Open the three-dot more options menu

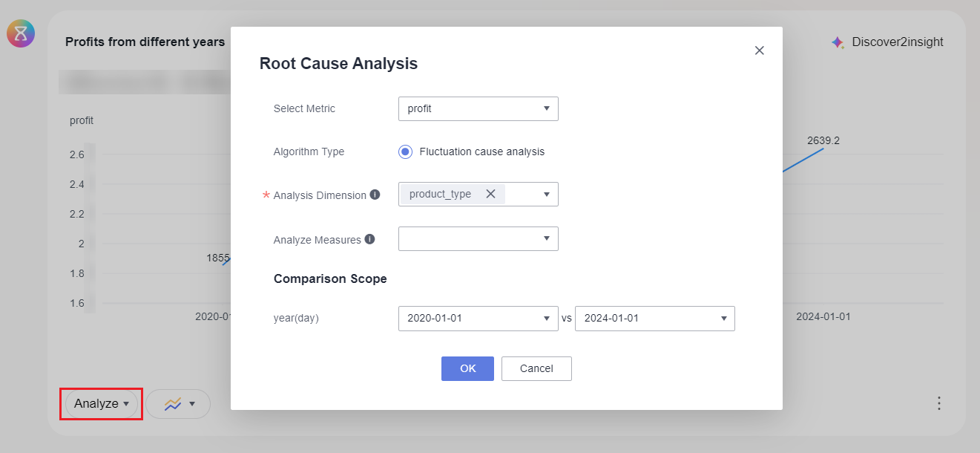[938, 403]
